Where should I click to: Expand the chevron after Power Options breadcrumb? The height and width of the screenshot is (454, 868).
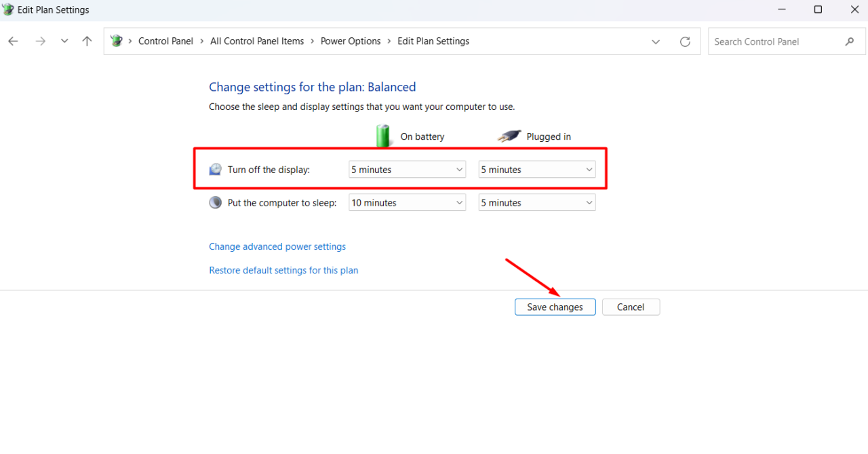click(x=389, y=41)
